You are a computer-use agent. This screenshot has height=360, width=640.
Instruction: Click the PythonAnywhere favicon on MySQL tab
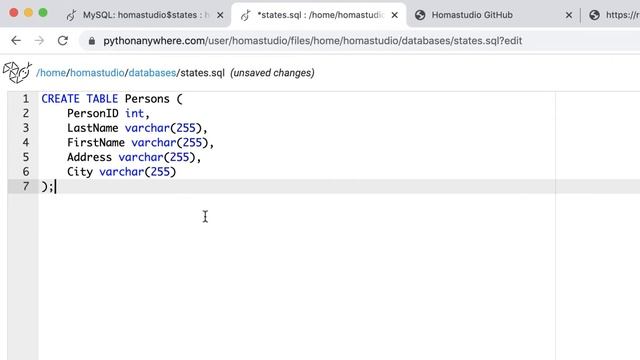pos(71,15)
